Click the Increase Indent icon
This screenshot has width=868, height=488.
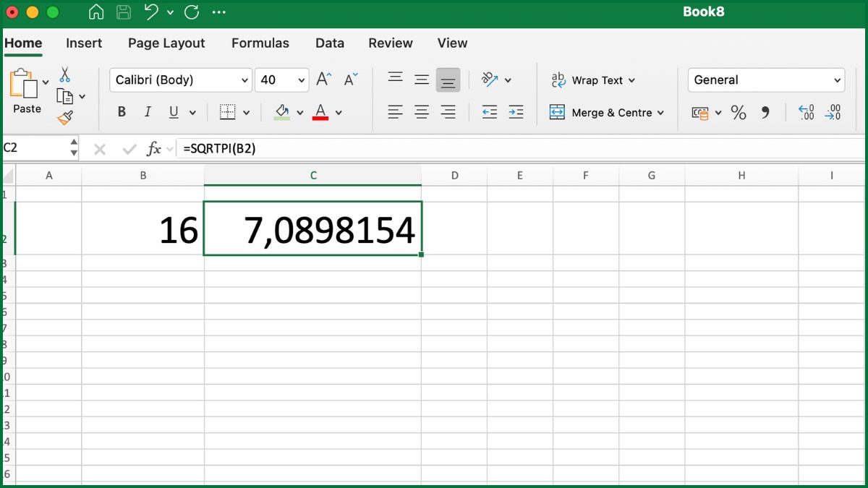pyautogui.click(x=516, y=112)
